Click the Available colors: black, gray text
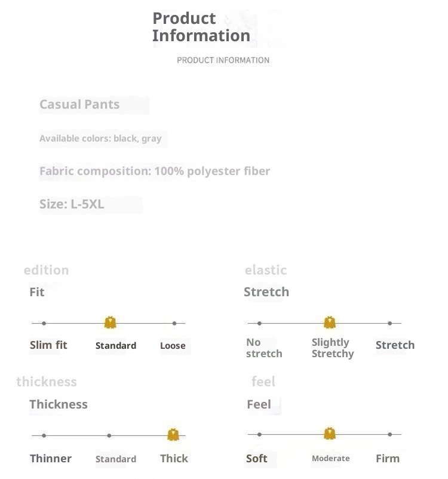The width and height of the screenshot is (448, 479). tap(100, 139)
